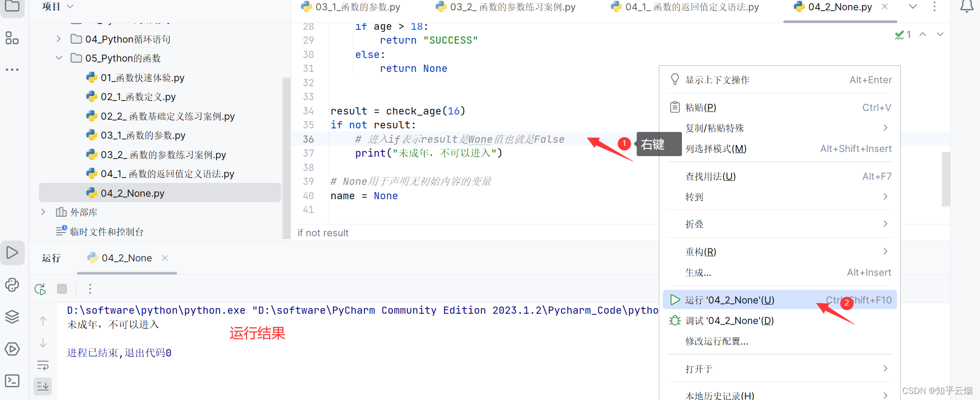Select 生成... menu item
Screen dimensions: 980x400
780,273
